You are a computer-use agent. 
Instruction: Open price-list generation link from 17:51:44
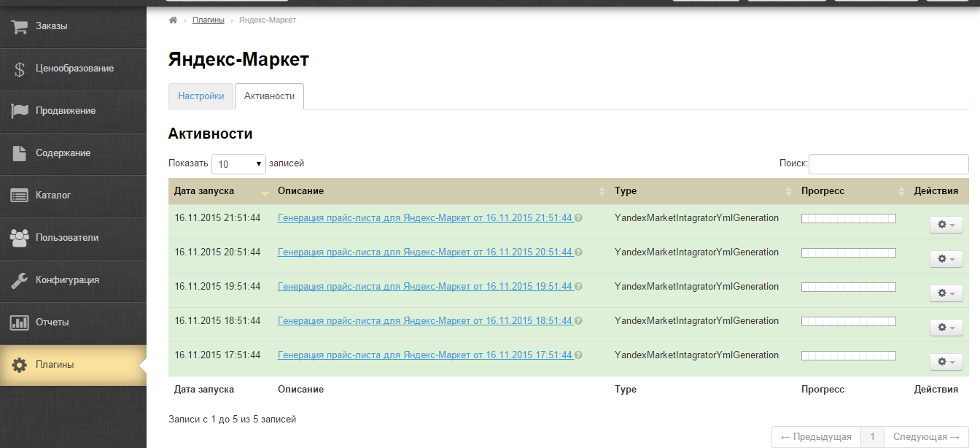(x=425, y=355)
